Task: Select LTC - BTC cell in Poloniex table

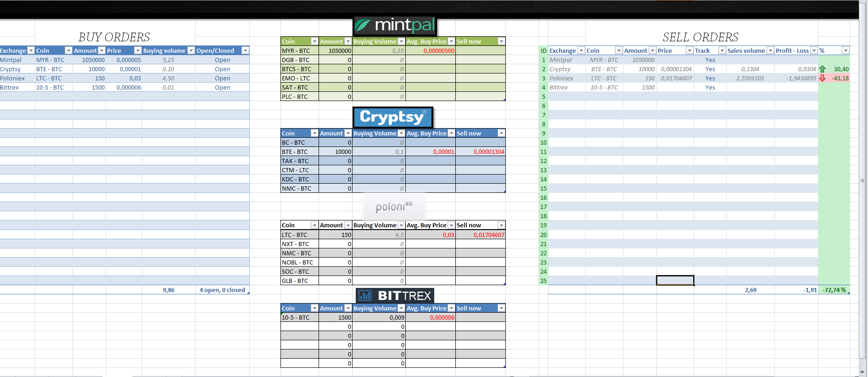Action: tap(300, 235)
